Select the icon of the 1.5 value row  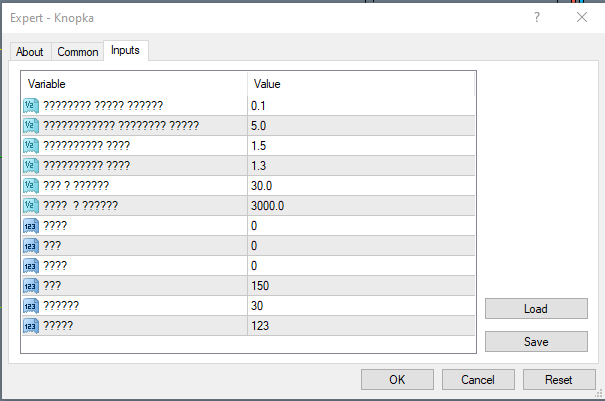coord(30,145)
